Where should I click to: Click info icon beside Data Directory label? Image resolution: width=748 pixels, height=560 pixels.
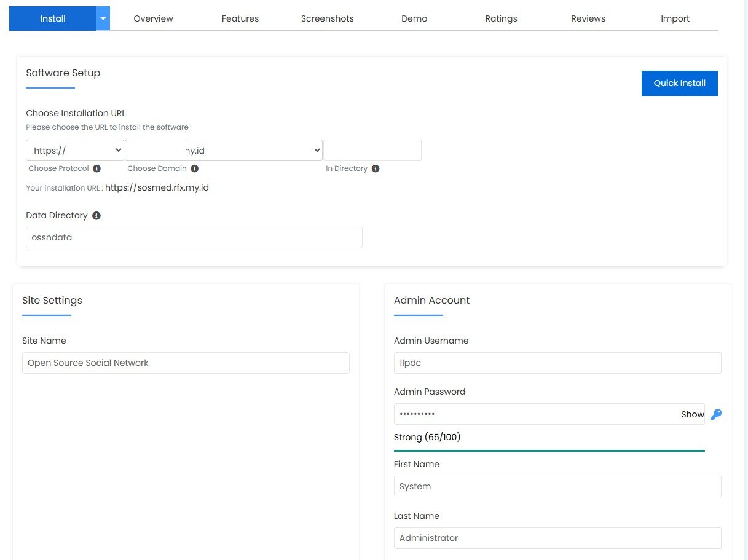coord(96,216)
